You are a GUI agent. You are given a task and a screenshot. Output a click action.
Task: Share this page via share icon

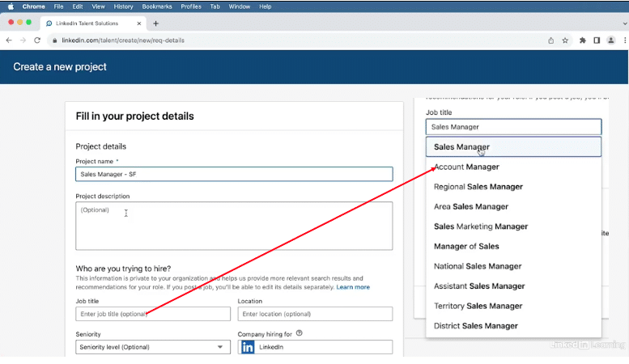pyautogui.click(x=550, y=40)
